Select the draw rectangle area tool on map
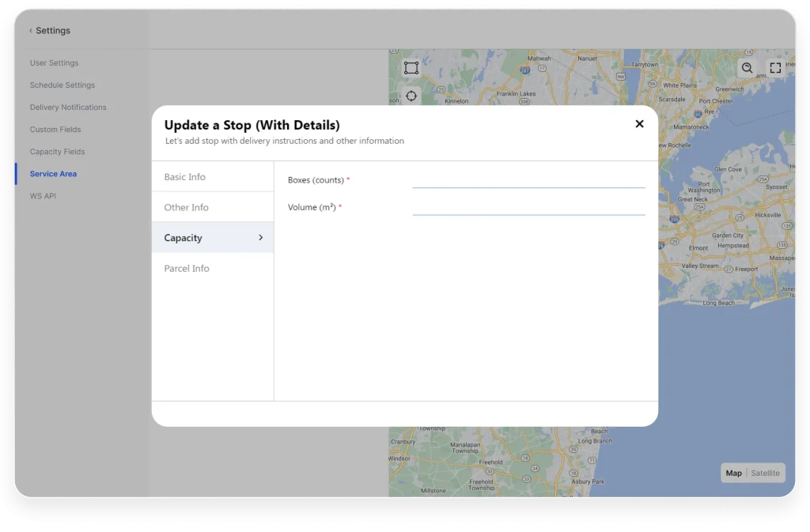810x532 pixels. click(411, 68)
